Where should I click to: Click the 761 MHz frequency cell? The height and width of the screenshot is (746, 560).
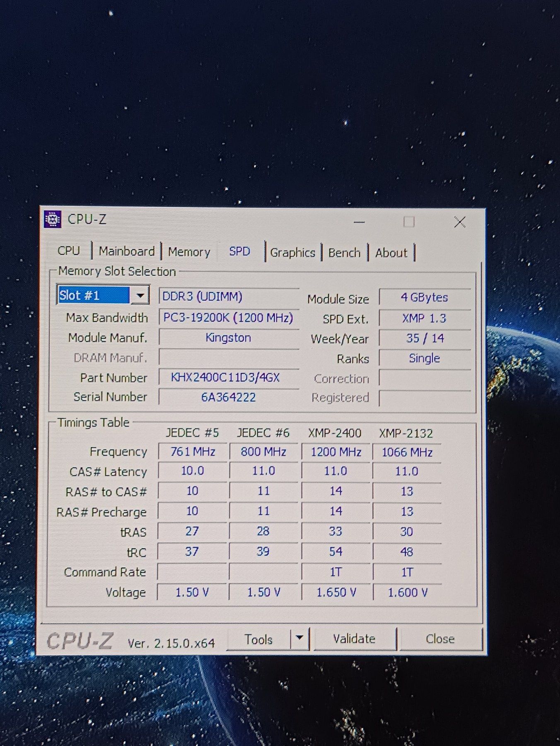pos(193,451)
